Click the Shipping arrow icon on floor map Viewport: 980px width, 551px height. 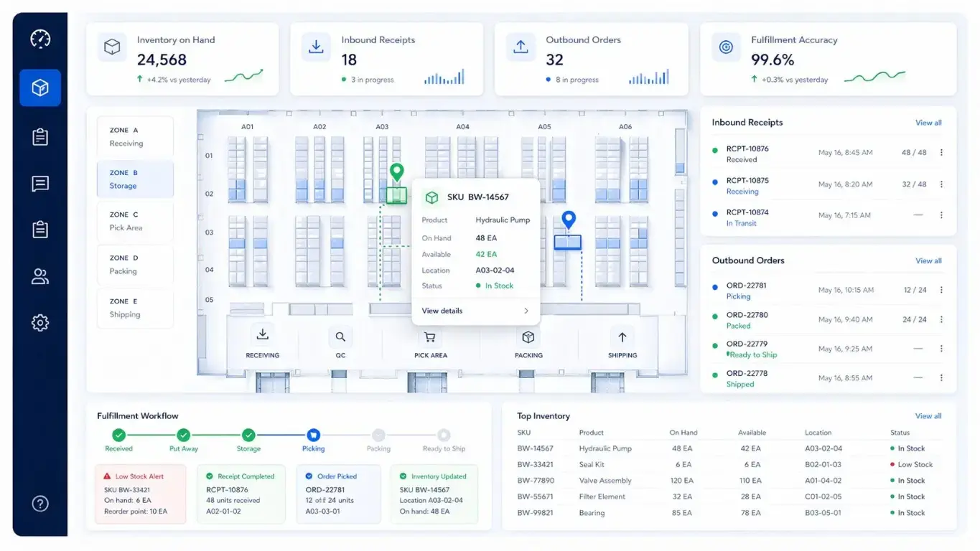(x=622, y=337)
